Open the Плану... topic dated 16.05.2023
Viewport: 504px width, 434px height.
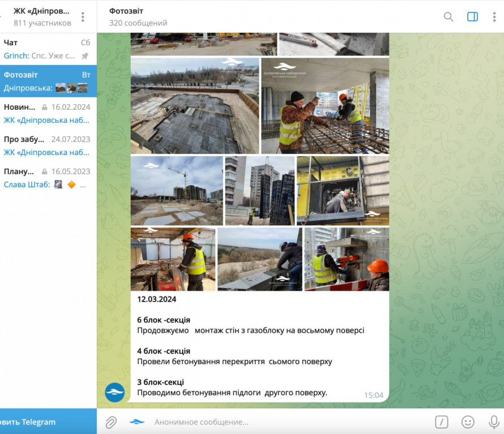[48, 178]
